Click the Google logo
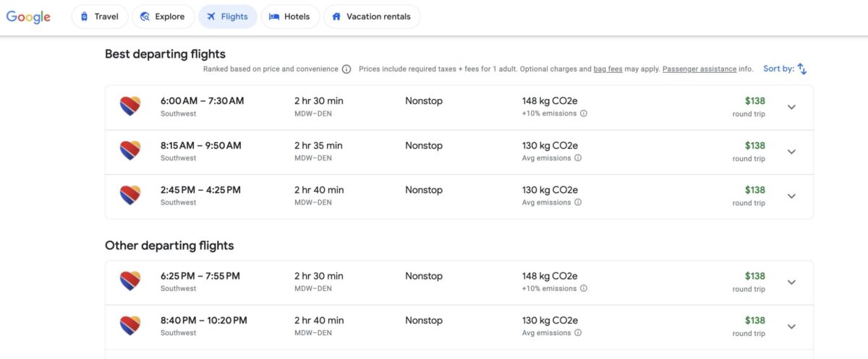Screen dimensions: 868x359 (28, 17)
